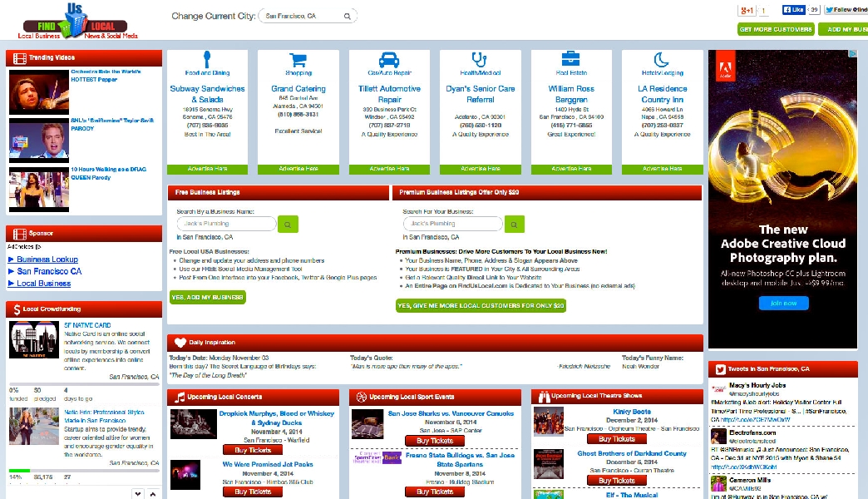Click the Real Estate briefcase icon
This screenshot has width=868, height=499.
(x=570, y=59)
